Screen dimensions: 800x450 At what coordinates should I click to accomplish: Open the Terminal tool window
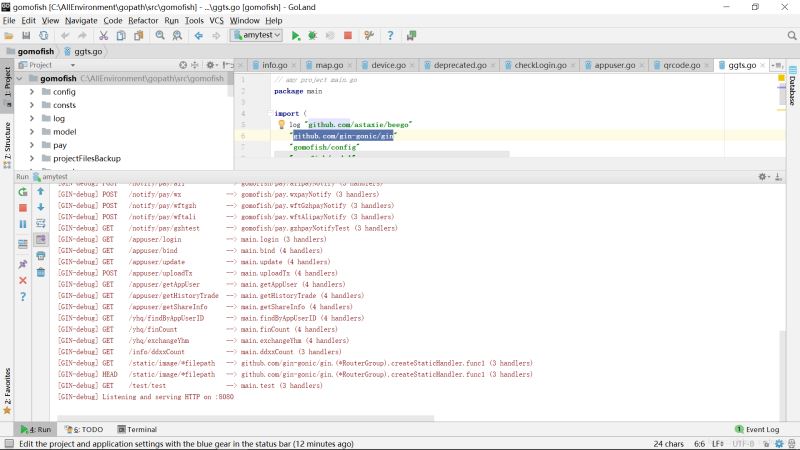point(135,429)
